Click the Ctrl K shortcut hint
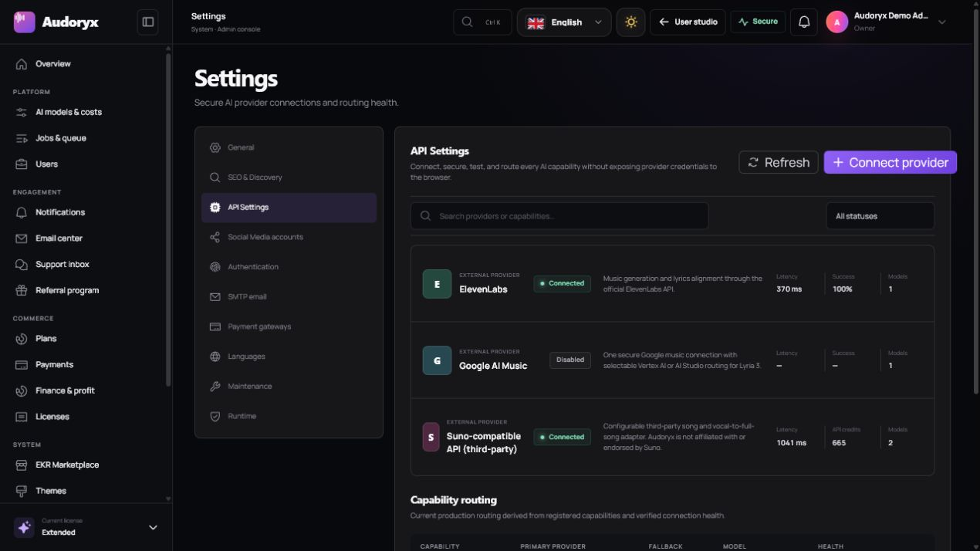 [x=492, y=22]
